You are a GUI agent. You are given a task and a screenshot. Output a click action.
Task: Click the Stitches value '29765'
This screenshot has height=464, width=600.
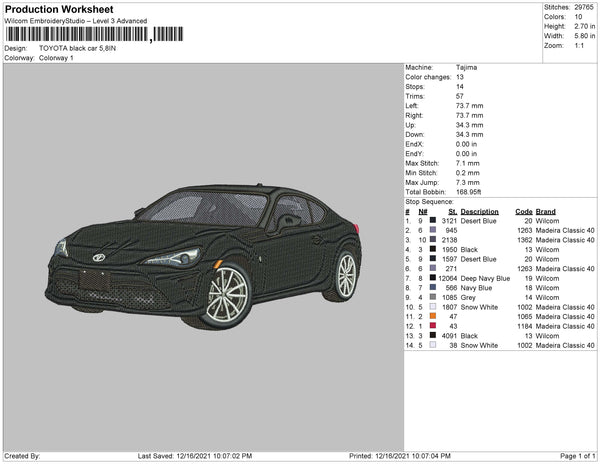(584, 7)
